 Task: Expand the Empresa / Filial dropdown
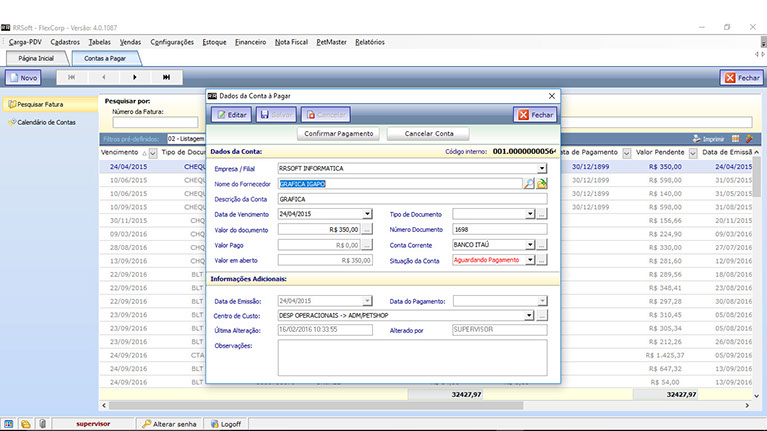(x=542, y=169)
